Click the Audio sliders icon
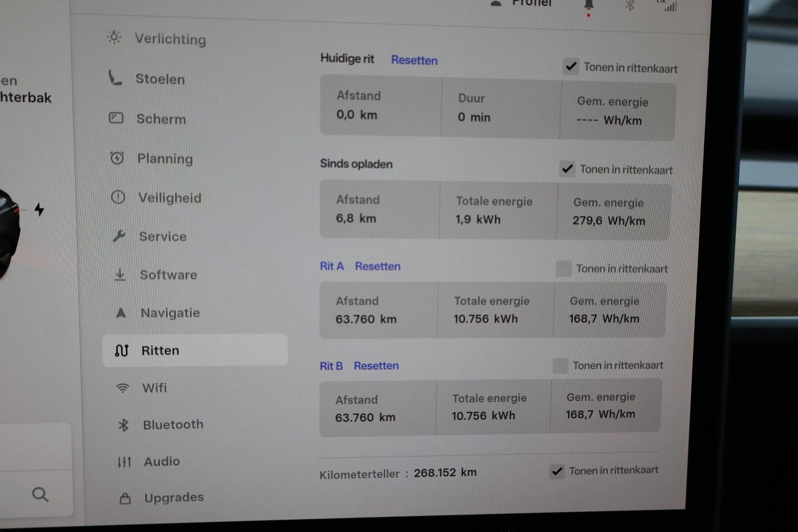The height and width of the screenshot is (532, 798). 124,462
